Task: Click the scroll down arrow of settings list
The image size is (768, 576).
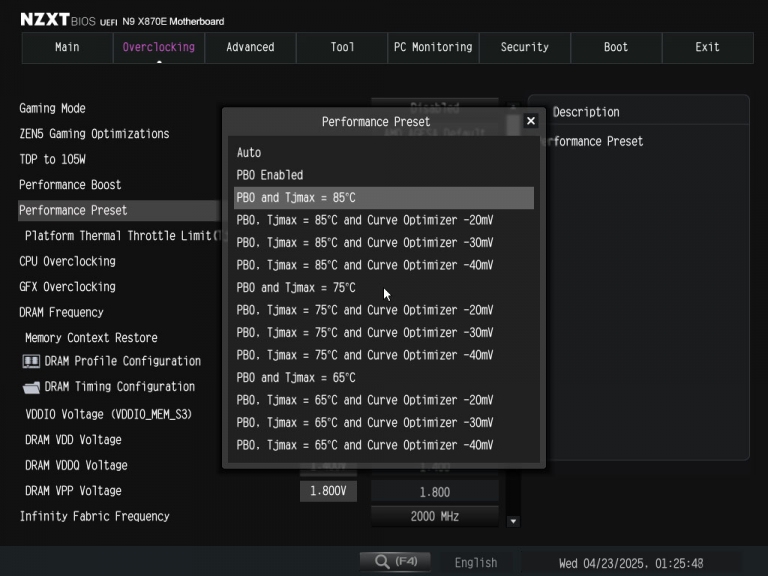Action: click(513, 521)
